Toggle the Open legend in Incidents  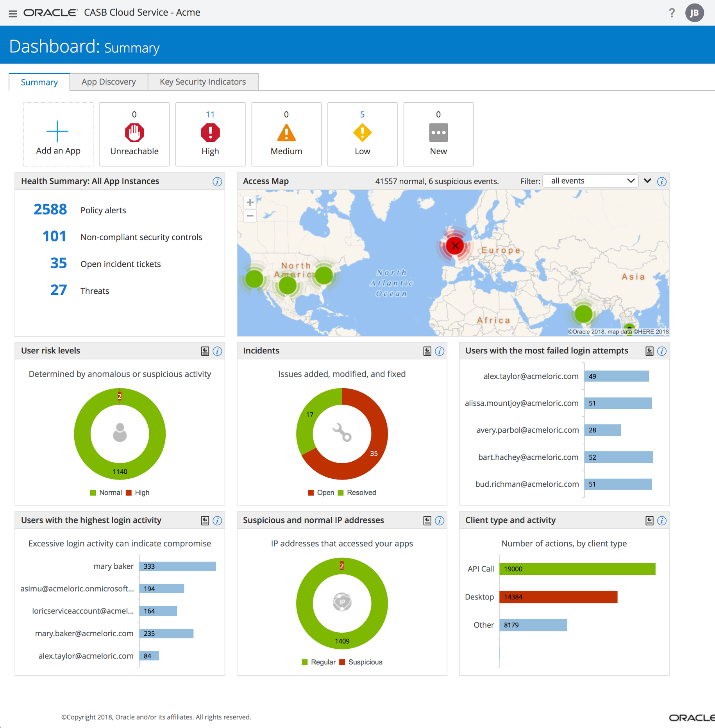click(321, 493)
